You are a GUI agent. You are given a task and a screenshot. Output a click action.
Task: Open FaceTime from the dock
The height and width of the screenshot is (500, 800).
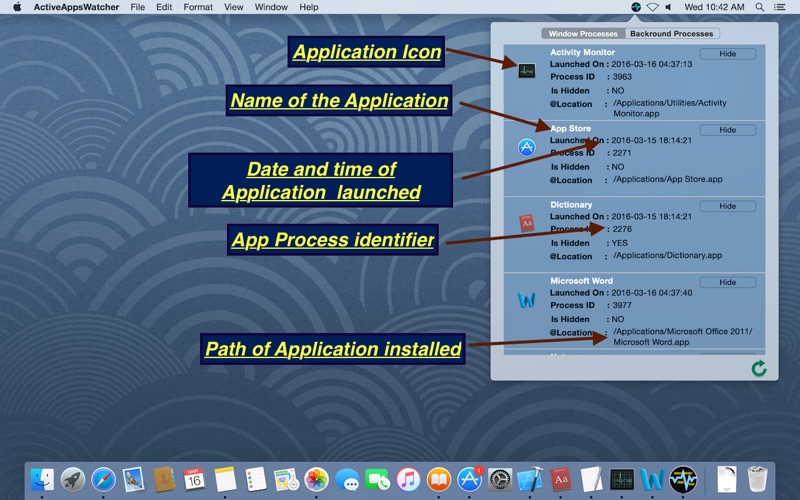tap(378, 480)
